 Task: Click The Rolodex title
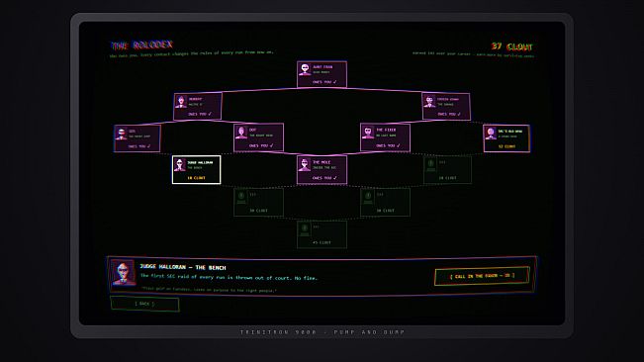[142, 45]
